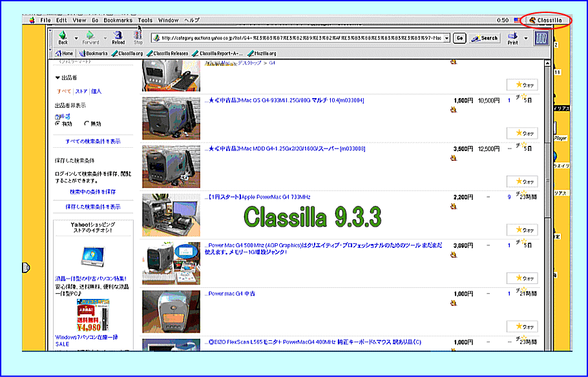Select the 有効 radio button
588x377 pixels.
pyautogui.click(x=58, y=123)
